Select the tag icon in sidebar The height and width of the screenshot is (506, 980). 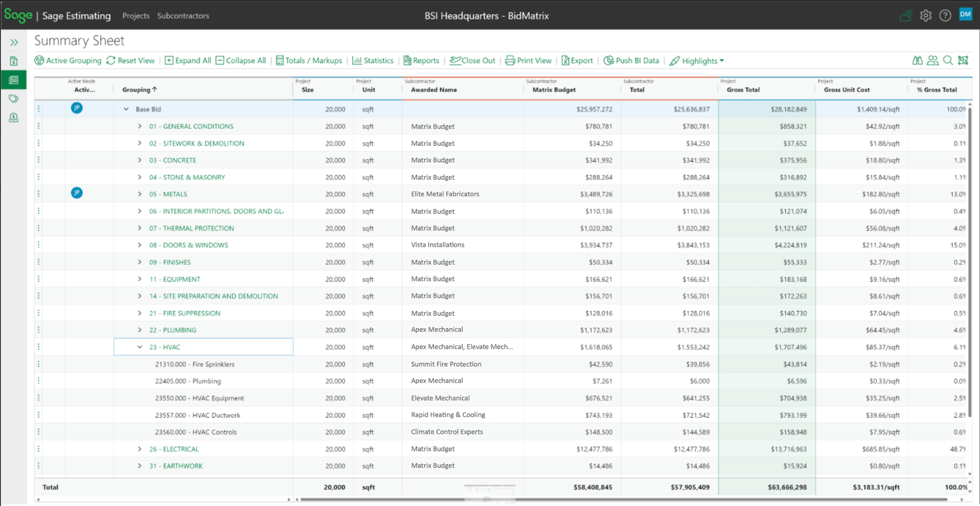14,99
